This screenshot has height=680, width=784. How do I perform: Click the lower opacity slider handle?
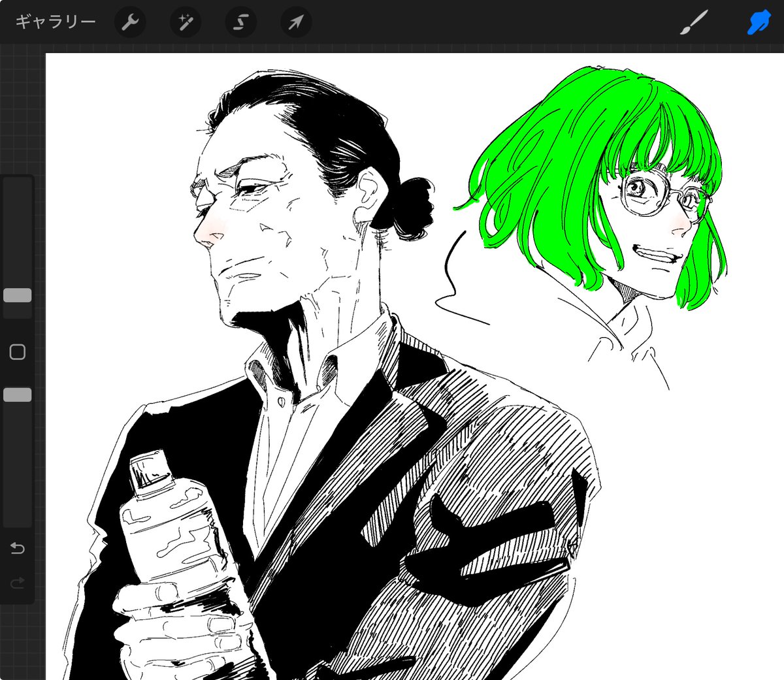coord(18,395)
